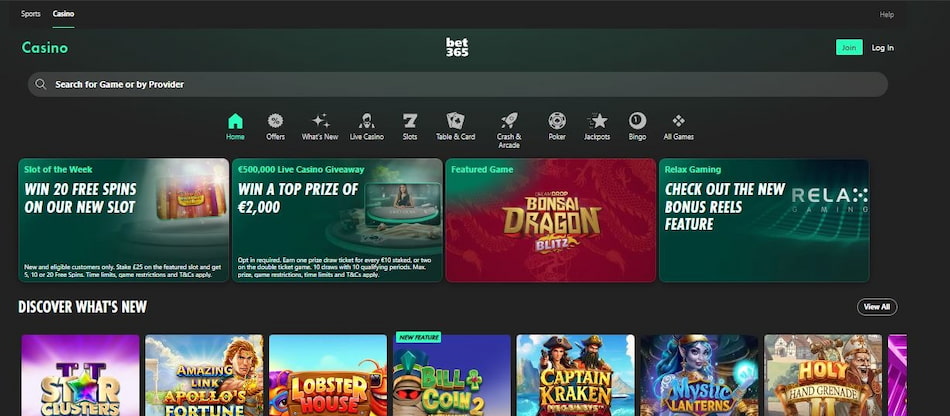950x416 pixels.
Task: Click the Discover What's New heading
Action: click(82, 307)
